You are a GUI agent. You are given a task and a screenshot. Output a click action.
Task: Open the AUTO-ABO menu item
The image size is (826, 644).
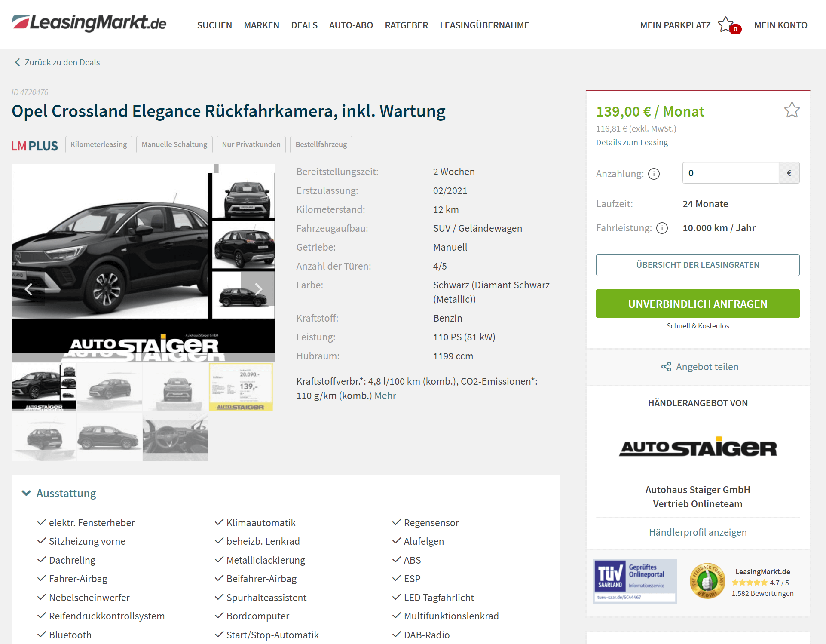(x=351, y=25)
